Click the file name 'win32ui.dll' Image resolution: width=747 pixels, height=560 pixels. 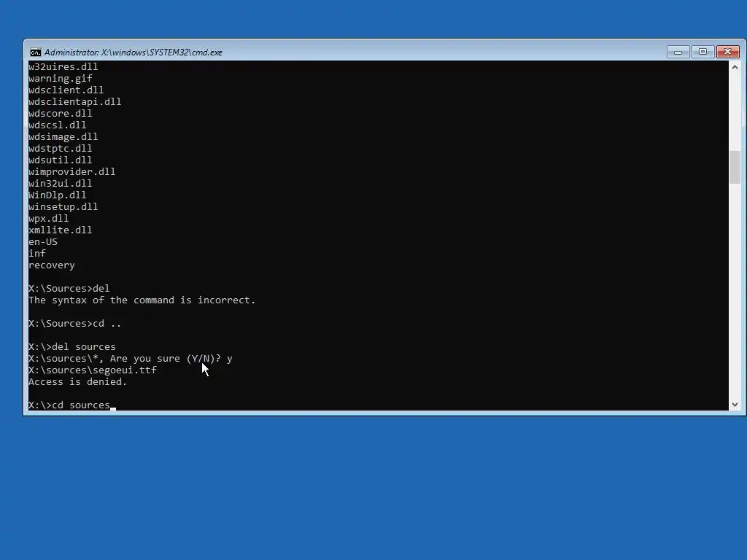pyautogui.click(x=60, y=183)
